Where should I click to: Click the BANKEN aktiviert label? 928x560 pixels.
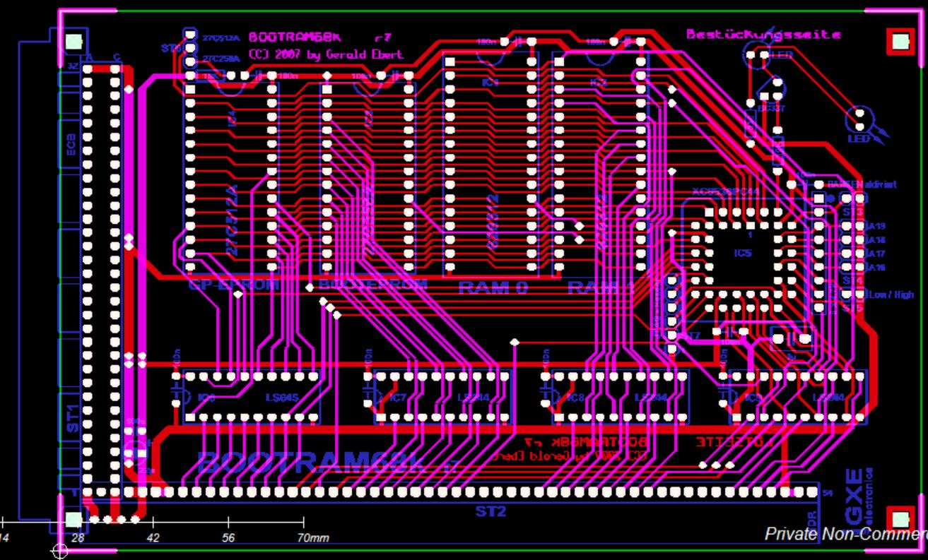[861, 184]
